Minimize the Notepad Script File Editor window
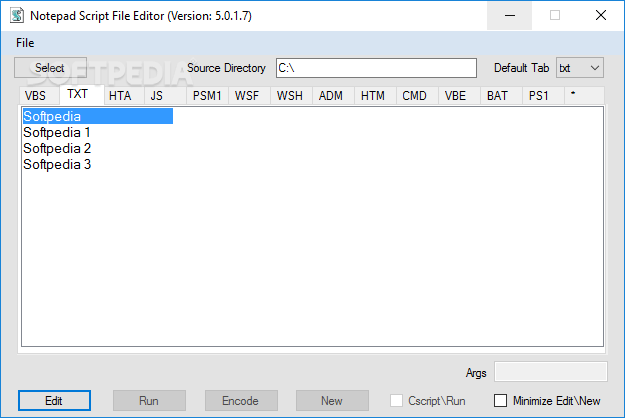Viewport: 625px width, 418px height. [509, 16]
